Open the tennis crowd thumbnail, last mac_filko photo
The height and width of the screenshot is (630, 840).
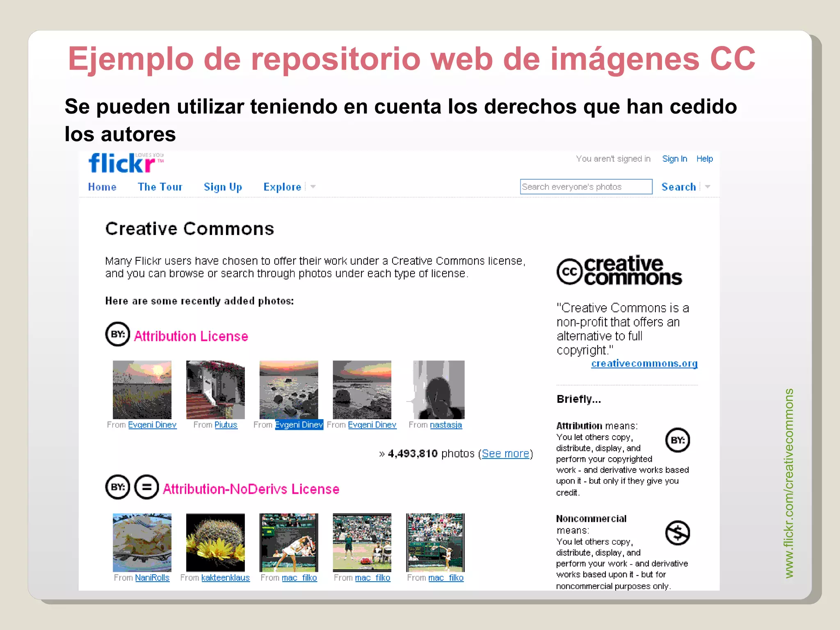click(435, 543)
